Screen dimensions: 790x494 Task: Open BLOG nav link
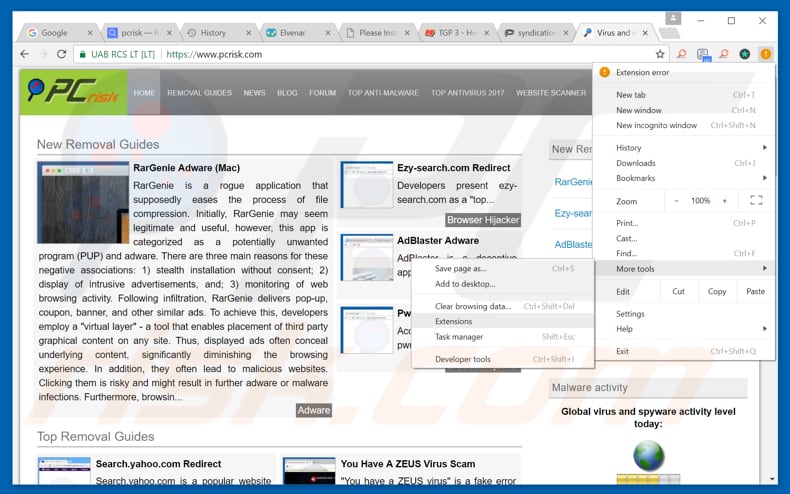coord(287,93)
